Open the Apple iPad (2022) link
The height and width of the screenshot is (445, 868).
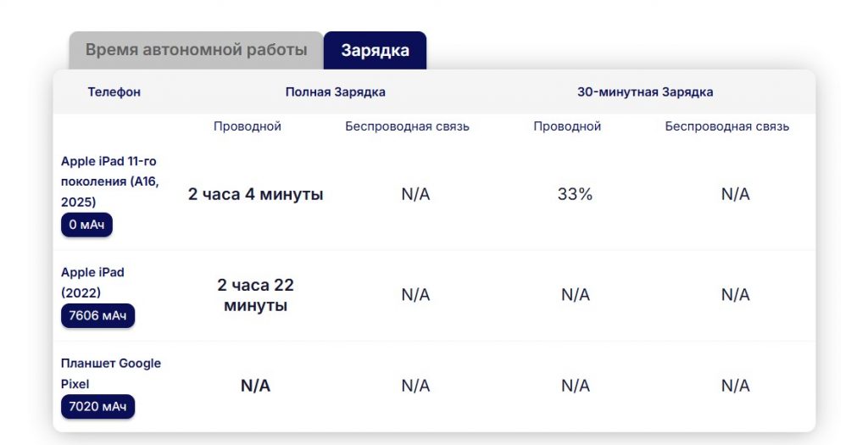tap(92, 282)
